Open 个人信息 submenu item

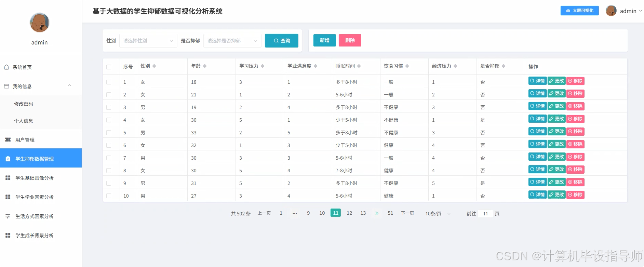41,121
